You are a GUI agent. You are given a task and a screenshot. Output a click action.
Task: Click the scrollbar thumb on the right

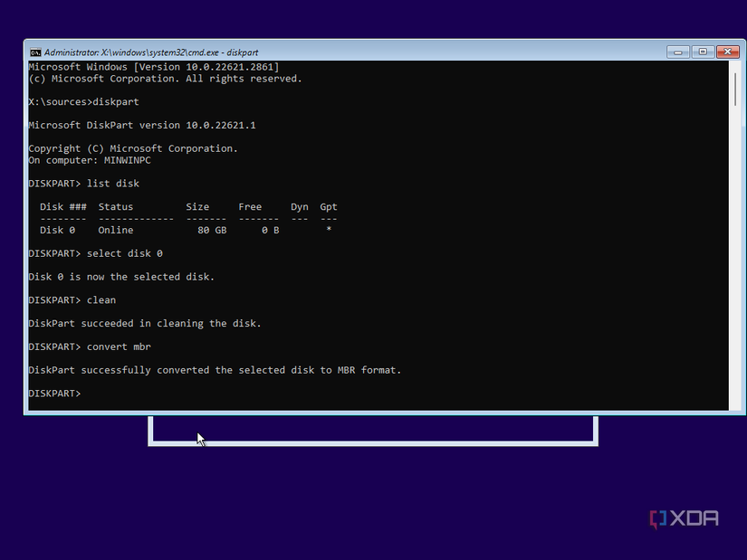tap(733, 81)
